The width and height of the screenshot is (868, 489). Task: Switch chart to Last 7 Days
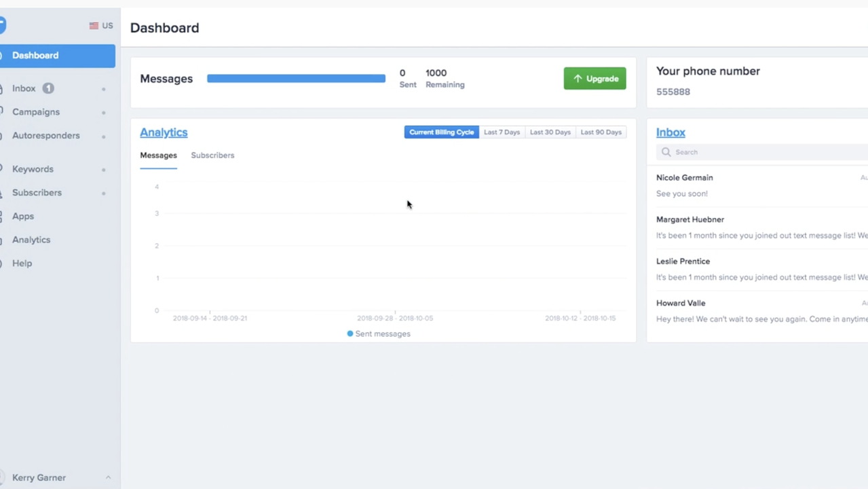coord(502,132)
